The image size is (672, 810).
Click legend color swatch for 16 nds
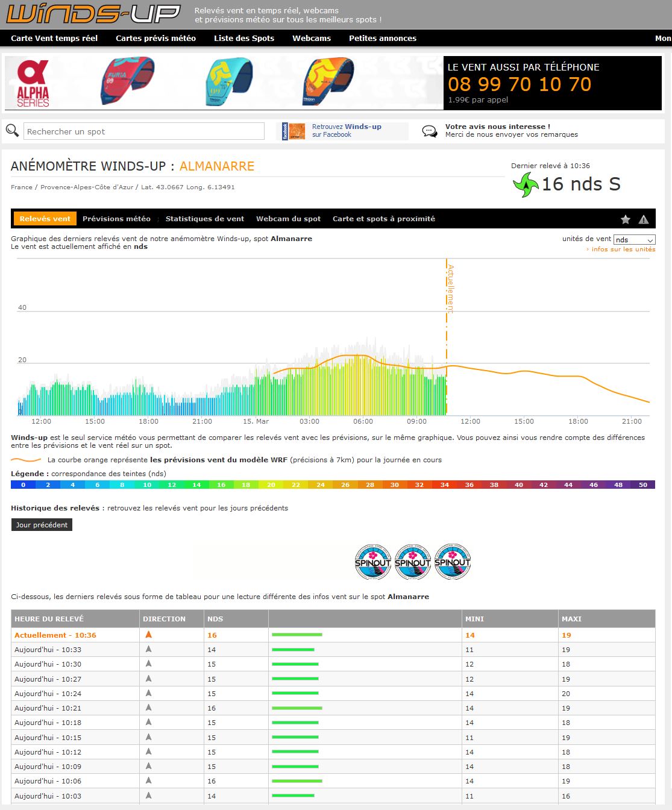click(x=221, y=485)
